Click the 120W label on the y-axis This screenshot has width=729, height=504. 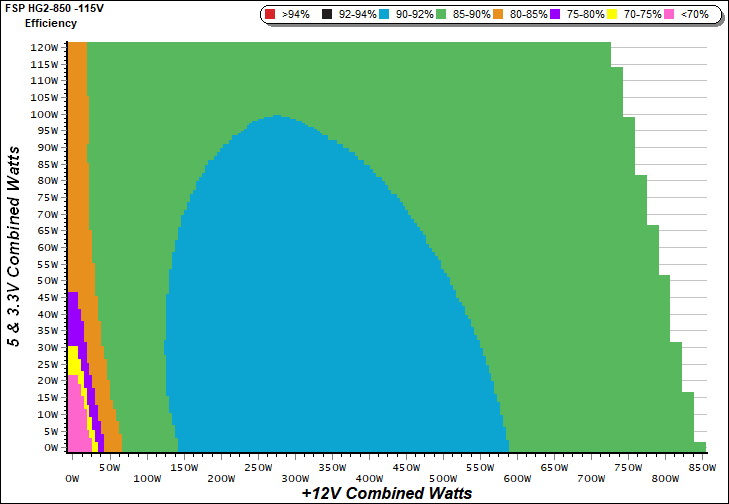coord(43,48)
